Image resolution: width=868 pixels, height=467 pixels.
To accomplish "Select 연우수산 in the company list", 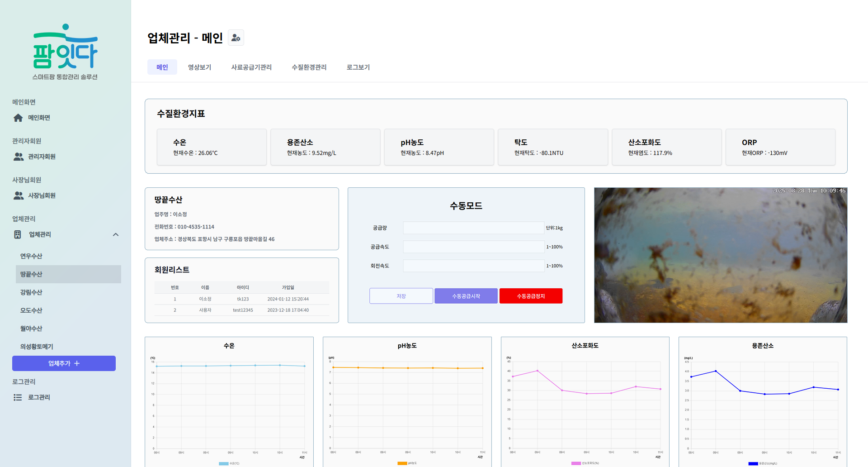I will pos(68,256).
